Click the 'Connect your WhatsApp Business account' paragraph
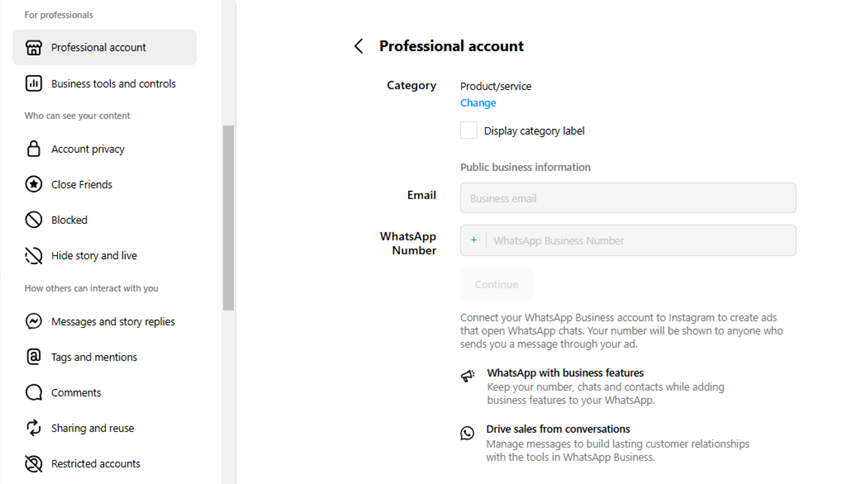The height and width of the screenshot is (484, 865). coord(622,331)
